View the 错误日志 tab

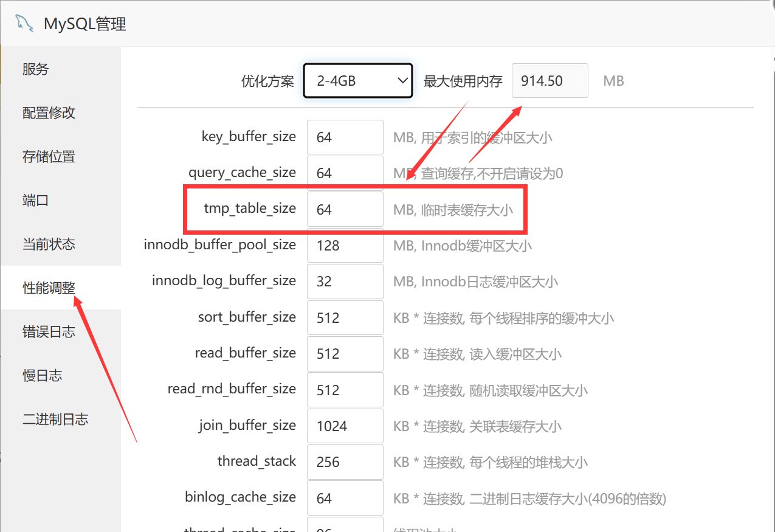click(x=49, y=332)
